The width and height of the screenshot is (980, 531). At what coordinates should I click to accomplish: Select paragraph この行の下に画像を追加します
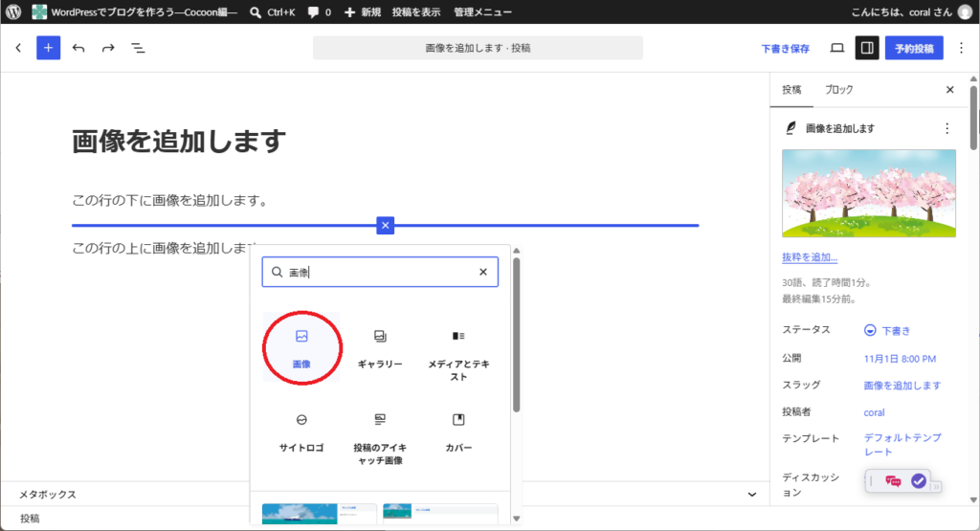(x=170, y=201)
